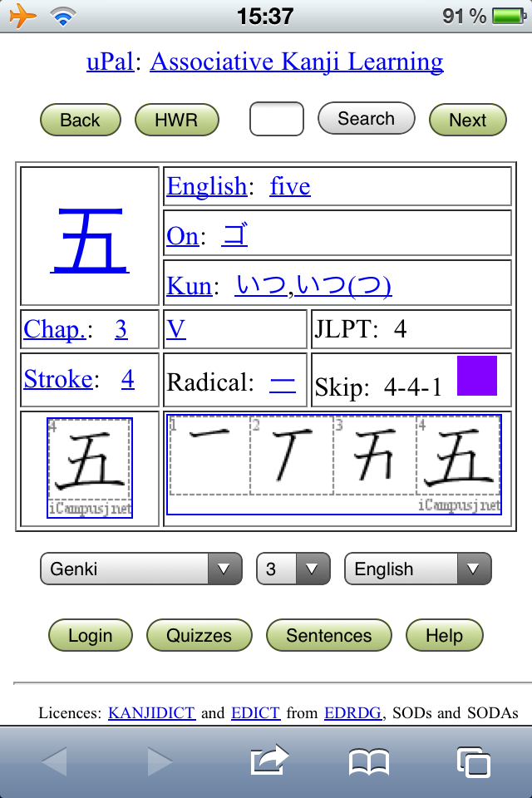The height and width of the screenshot is (798, 532).
Task: Click the first いつ kun reading
Action: pyautogui.click(x=261, y=285)
